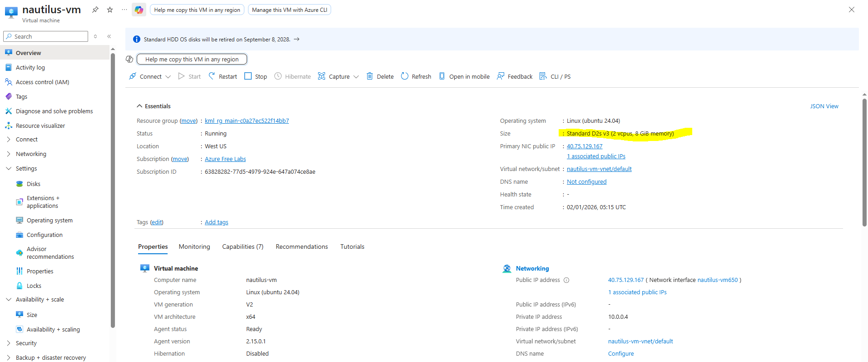Open the nautilus-vm650 network interface link
The width and height of the screenshot is (868, 362).
(718, 280)
